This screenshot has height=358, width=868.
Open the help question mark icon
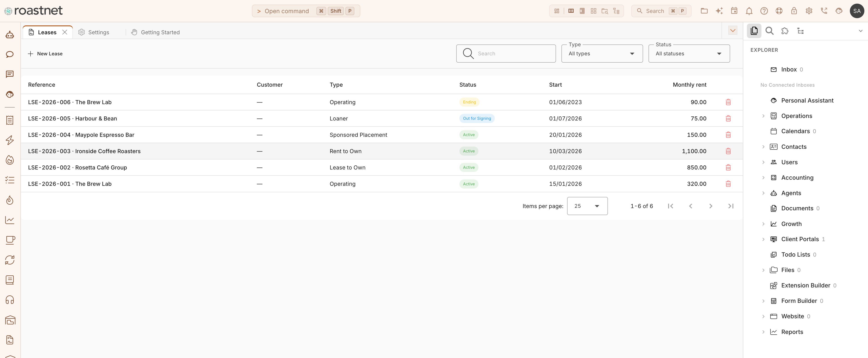click(764, 11)
